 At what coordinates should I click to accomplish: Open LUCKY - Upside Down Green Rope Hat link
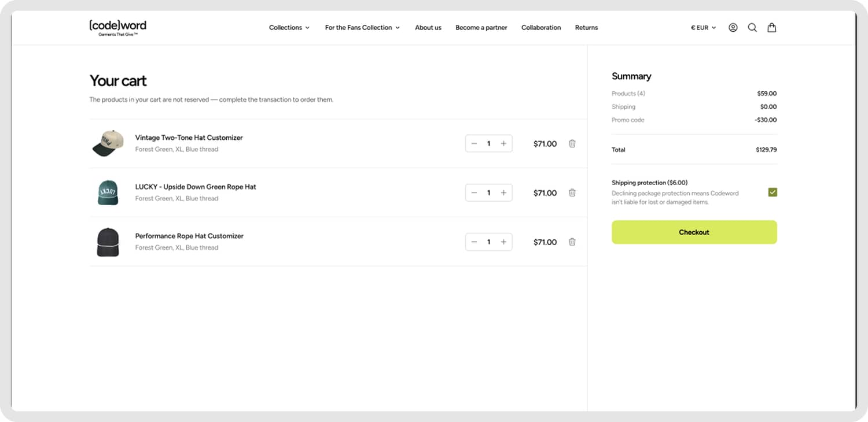click(x=196, y=187)
